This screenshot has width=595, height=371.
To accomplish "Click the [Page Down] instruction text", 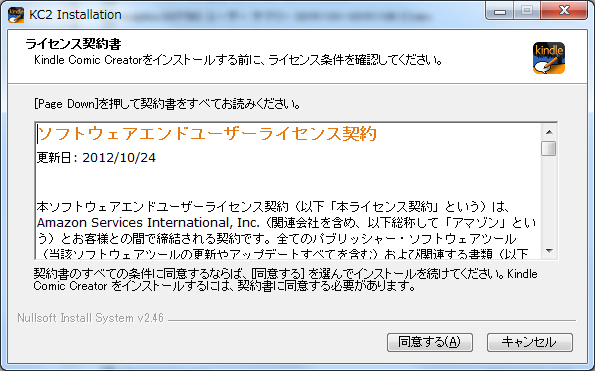I will [x=167, y=104].
